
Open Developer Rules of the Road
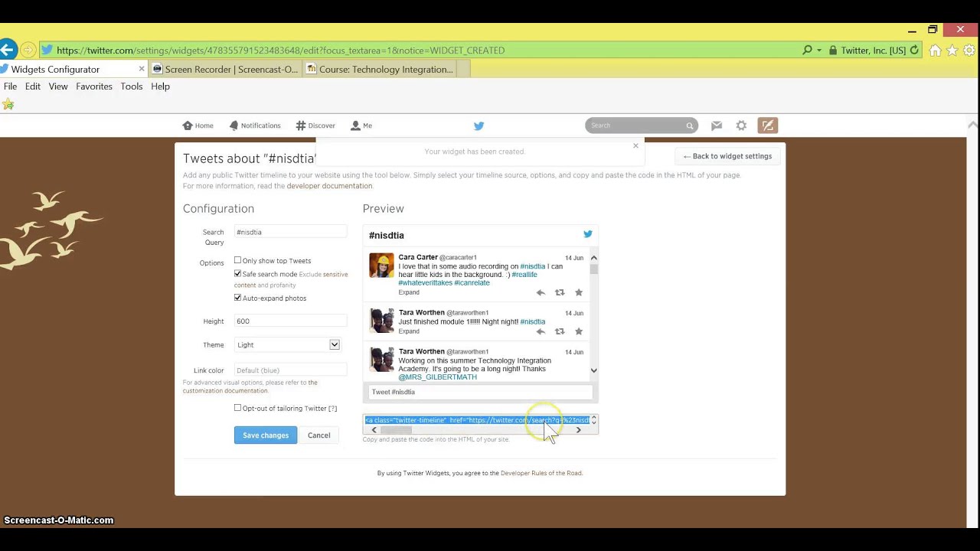coord(541,473)
